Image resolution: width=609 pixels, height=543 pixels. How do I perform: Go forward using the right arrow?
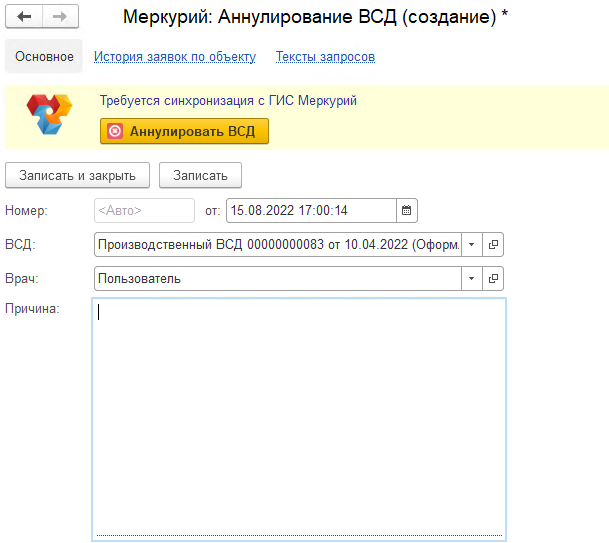click(x=59, y=17)
